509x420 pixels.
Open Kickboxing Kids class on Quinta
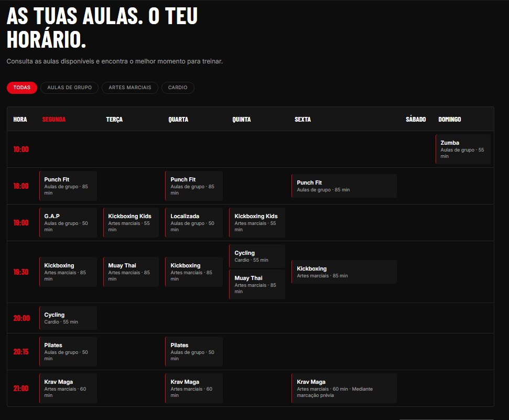257,222
